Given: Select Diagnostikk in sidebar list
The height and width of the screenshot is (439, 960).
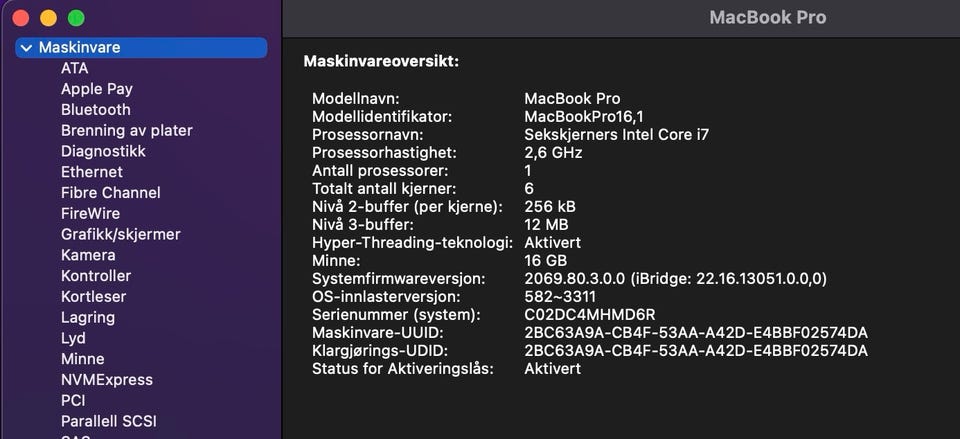Looking at the screenshot, I should 103,151.
